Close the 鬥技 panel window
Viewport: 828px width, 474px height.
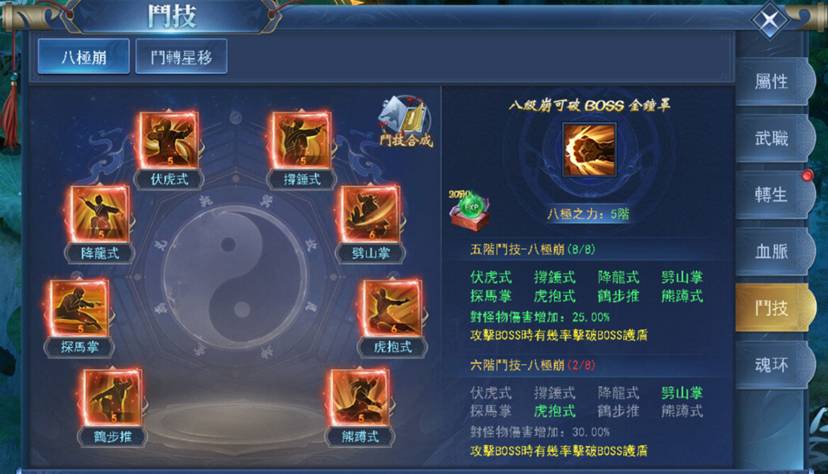[x=769, y=20]
